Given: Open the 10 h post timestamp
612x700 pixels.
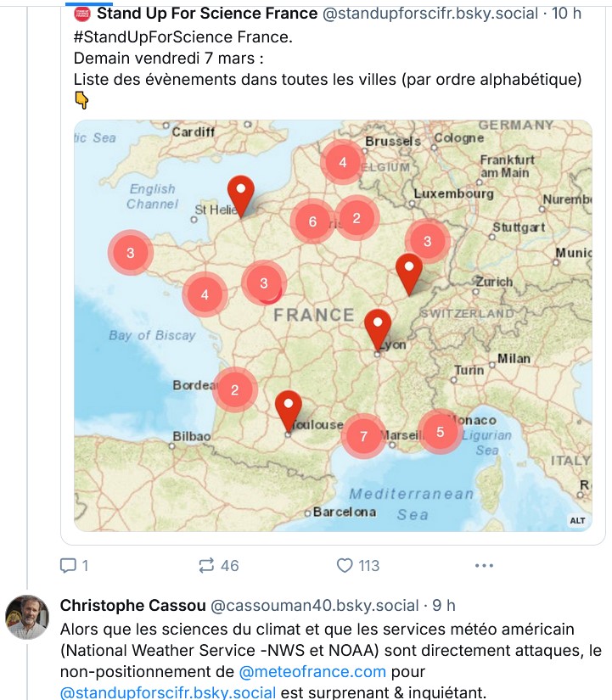Looking at the screenshot, I should pos(566,14).
